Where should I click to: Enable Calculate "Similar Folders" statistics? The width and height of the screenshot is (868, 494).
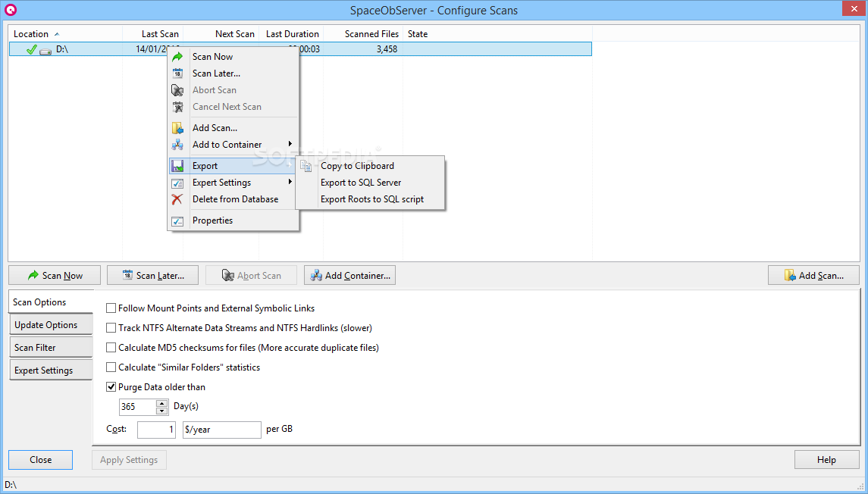coord(111,367)
